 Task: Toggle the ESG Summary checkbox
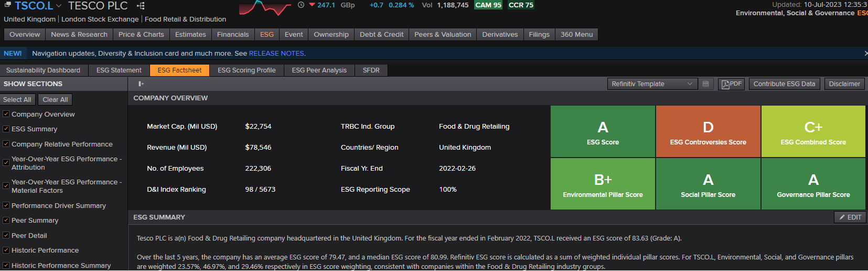pyautogui.click(x=6, y=129)
